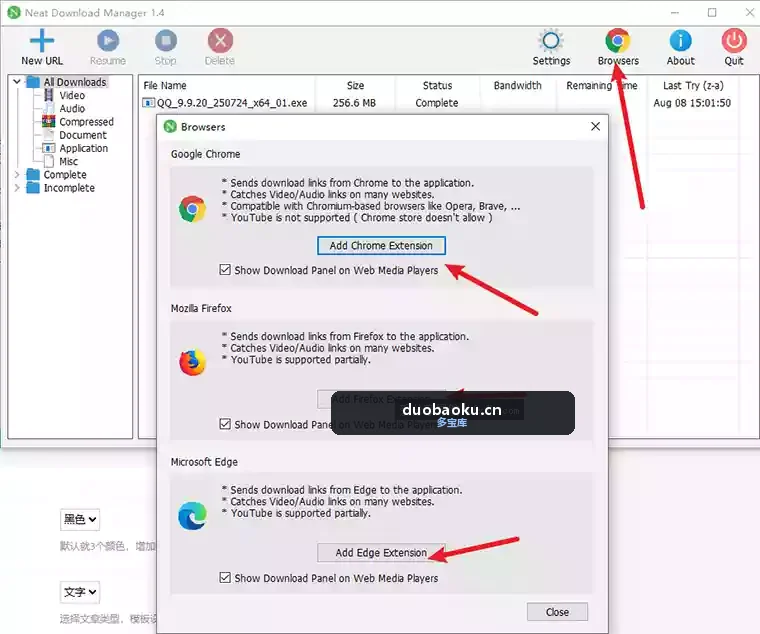
Task: Select the All Downloads folder
Action: (75, 82)
